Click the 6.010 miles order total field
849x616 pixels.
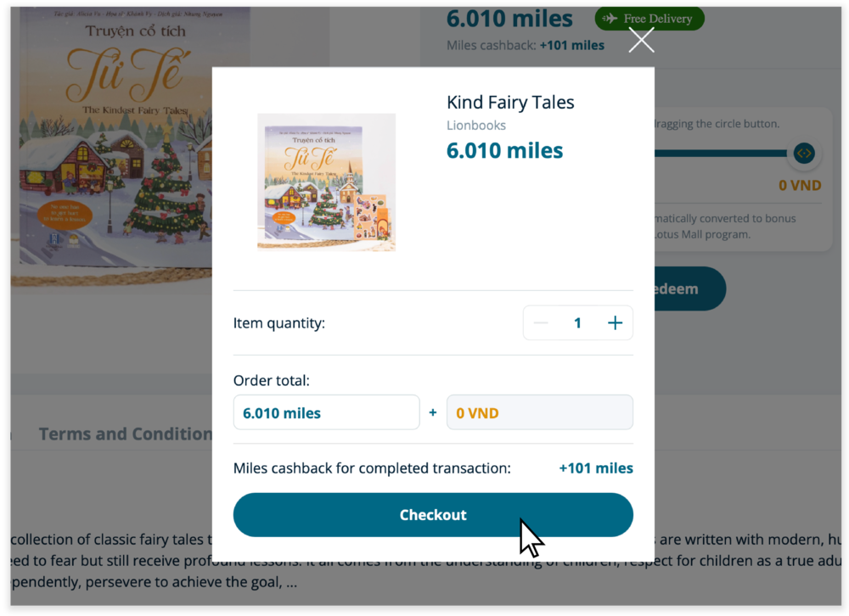click(326, 412)
